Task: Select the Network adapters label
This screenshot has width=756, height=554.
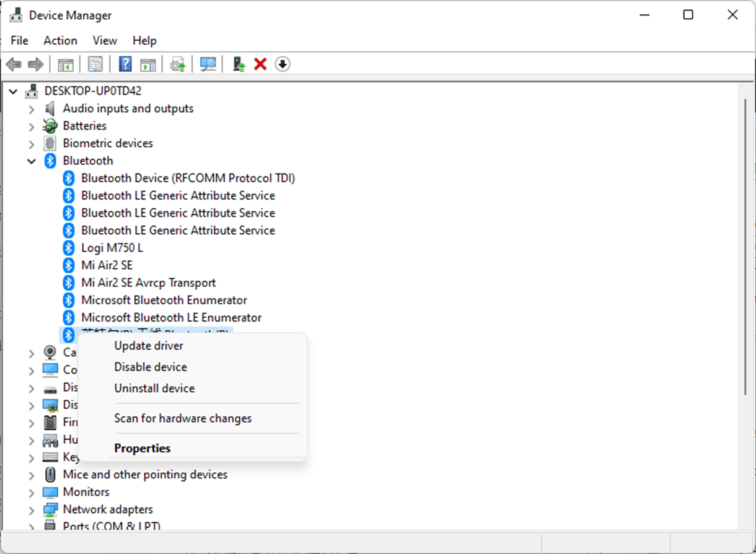Action: tap(108, 509)
